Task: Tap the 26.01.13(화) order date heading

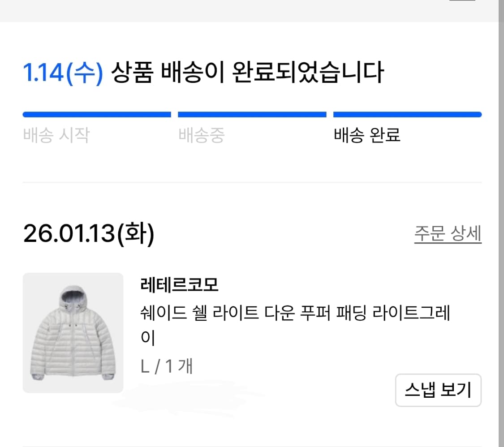Action: pos(90,232)
